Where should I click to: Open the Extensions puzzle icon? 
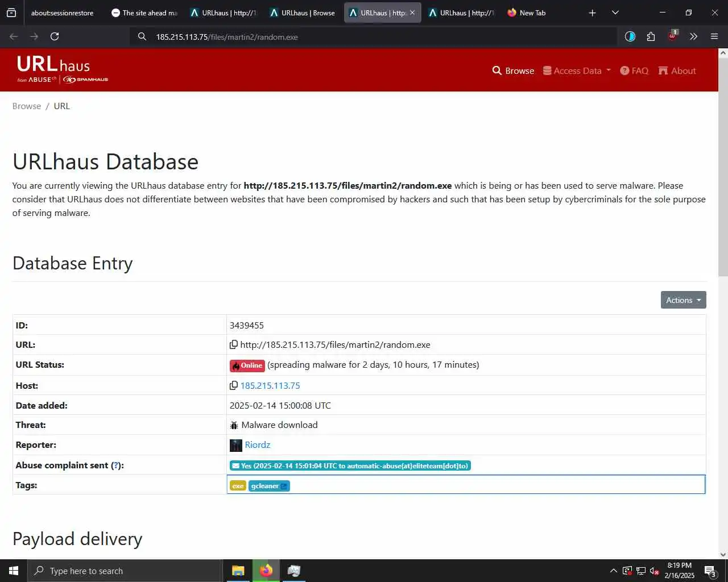(651, 36)
